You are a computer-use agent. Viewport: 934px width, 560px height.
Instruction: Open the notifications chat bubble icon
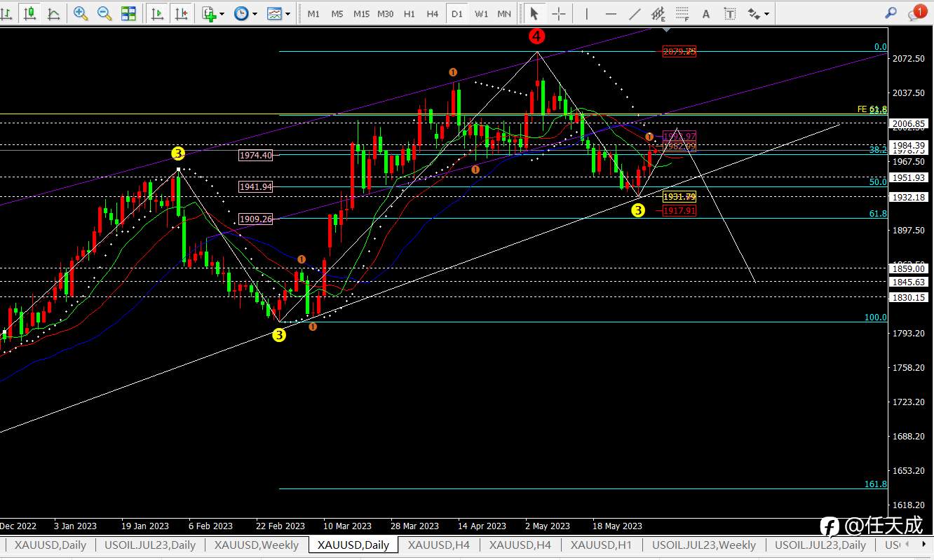[x=916, y=13]
